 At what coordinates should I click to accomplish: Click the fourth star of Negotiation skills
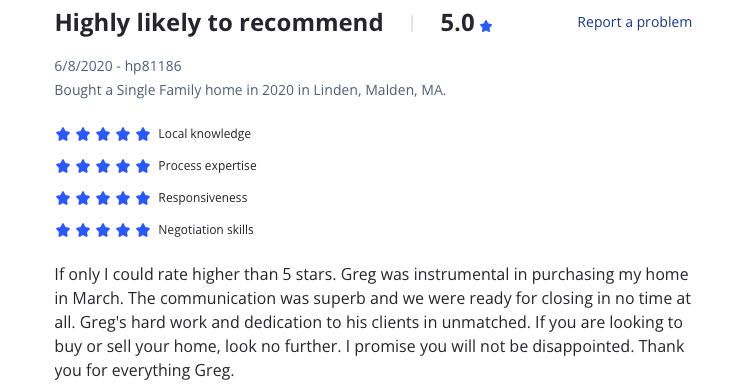(123, 230)
